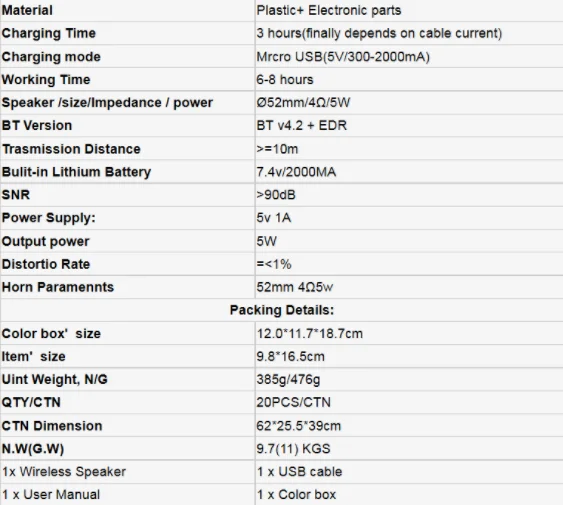
Task: Click the Plastic+ Electronic parts value
Action: coord(329,10)
